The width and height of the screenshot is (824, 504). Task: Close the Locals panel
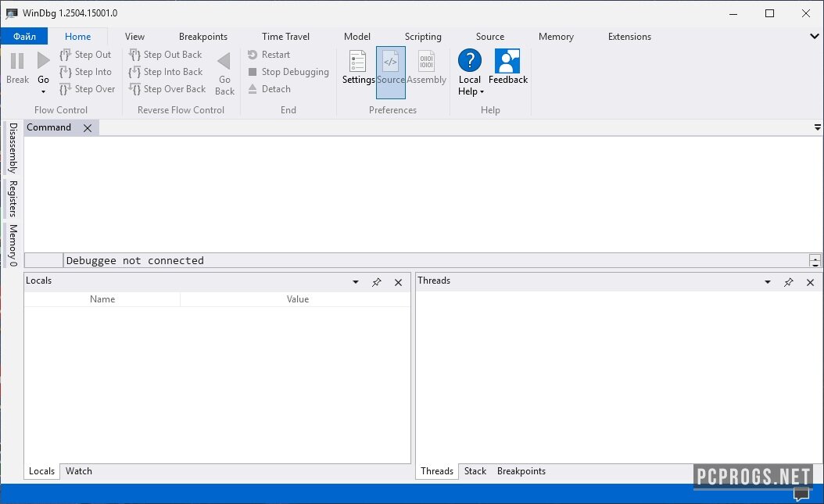tap(399, 282)
